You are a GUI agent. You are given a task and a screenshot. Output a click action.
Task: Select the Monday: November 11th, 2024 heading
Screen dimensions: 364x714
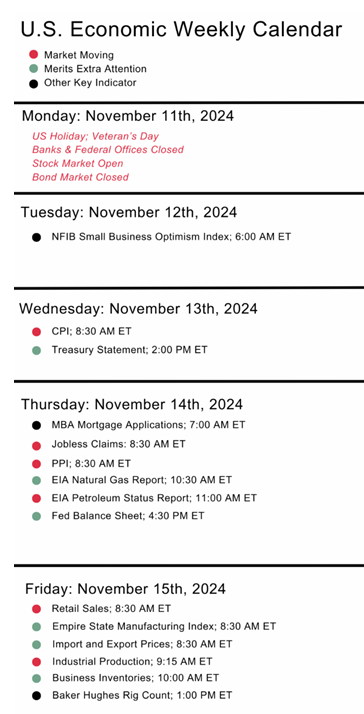tap(128, 116)
